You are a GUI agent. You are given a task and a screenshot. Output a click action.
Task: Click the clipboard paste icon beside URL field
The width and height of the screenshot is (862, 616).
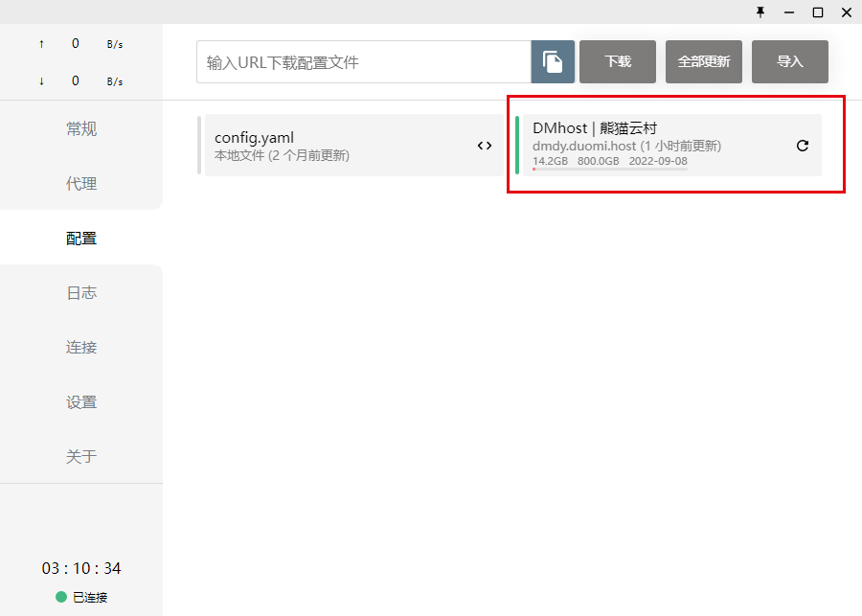click(x=553, y=61)
